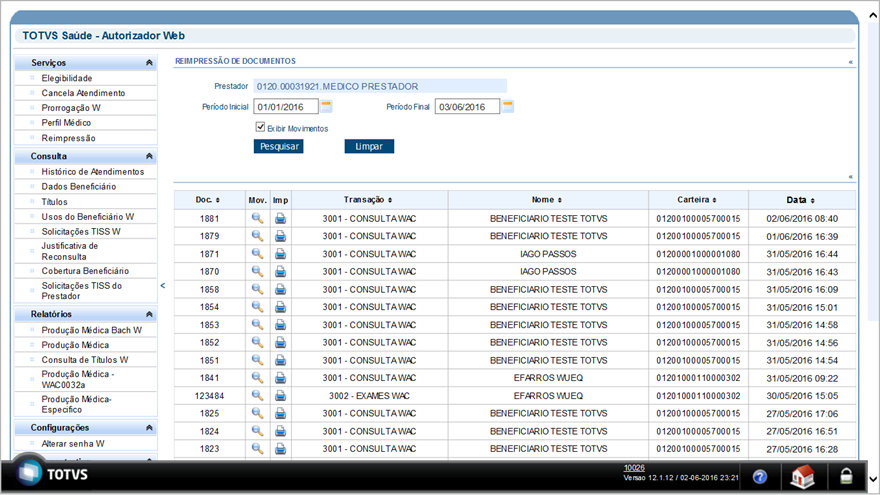This screenshot has height=495, width=880.
Task: Print document 1881
Action: [280, 218]
